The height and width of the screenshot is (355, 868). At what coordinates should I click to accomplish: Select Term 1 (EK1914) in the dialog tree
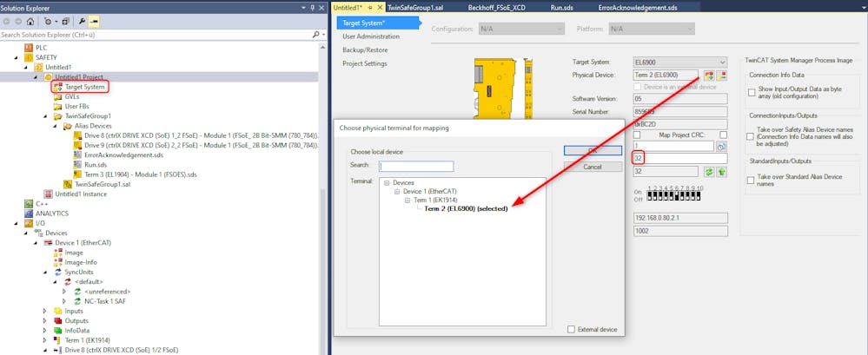(435, 200)
